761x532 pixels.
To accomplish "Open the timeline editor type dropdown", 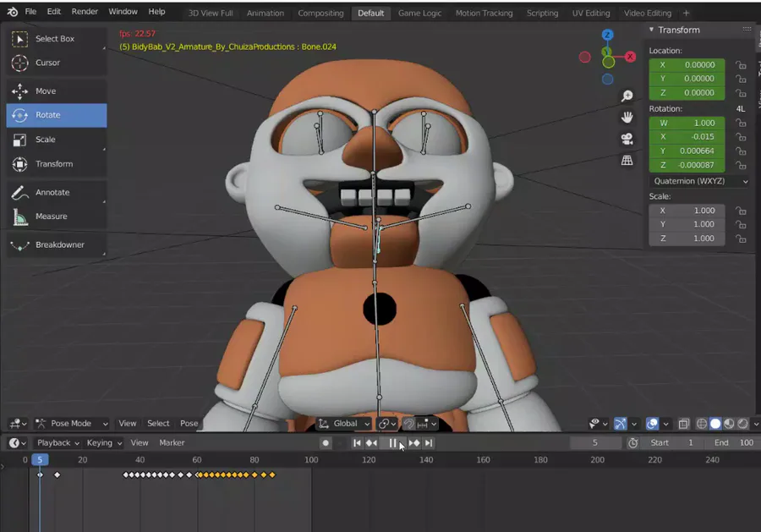I will click(x=18, y=443).
